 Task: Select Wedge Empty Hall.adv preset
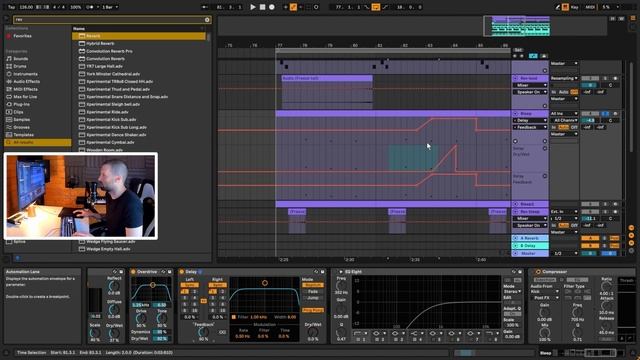click(108, 249)
